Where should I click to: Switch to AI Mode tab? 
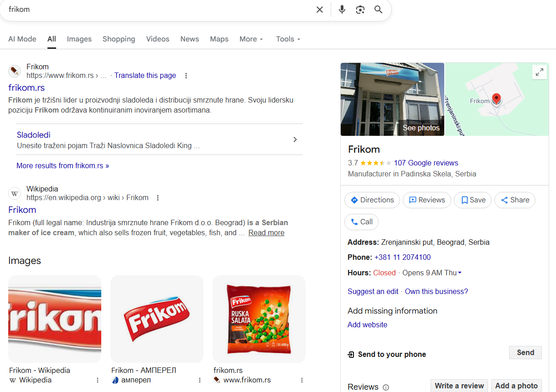[22, 39]
